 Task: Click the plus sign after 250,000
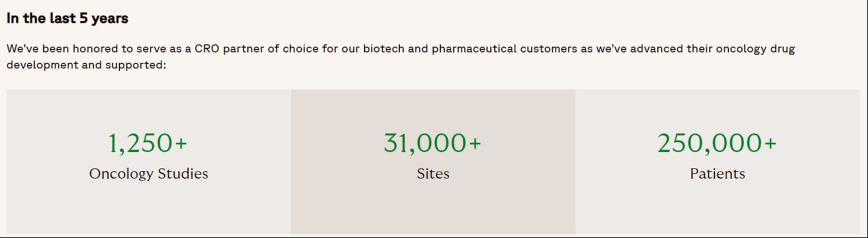(x=770, y=144)
